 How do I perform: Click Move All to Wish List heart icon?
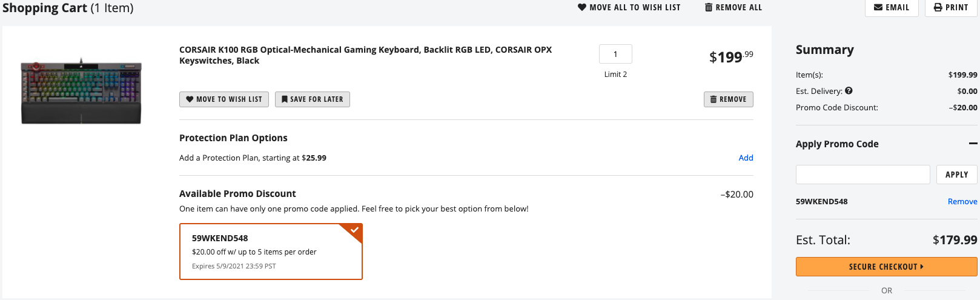coord(582,7)
